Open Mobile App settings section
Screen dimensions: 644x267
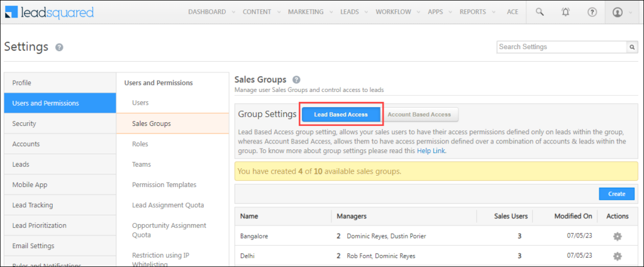tap(60, 185)
